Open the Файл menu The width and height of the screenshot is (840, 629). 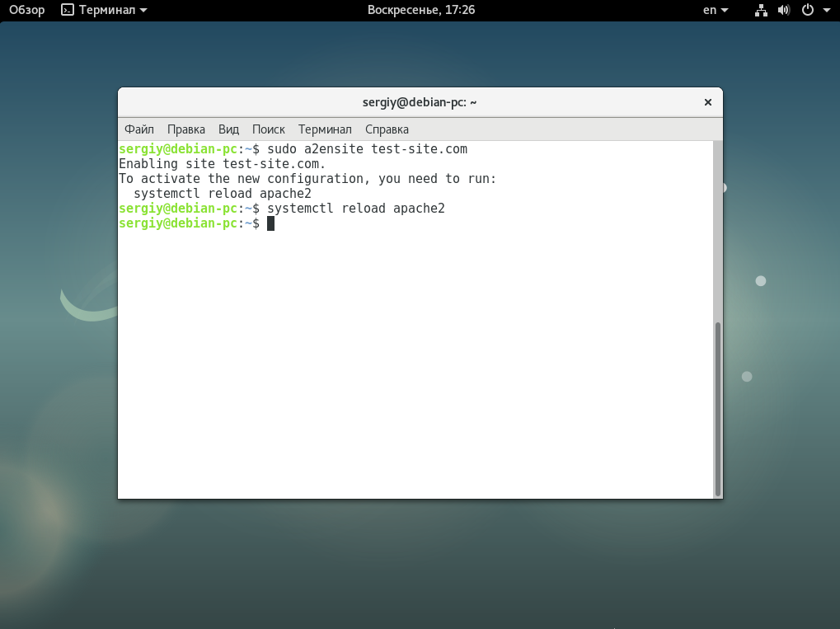(x=139, y=129)
